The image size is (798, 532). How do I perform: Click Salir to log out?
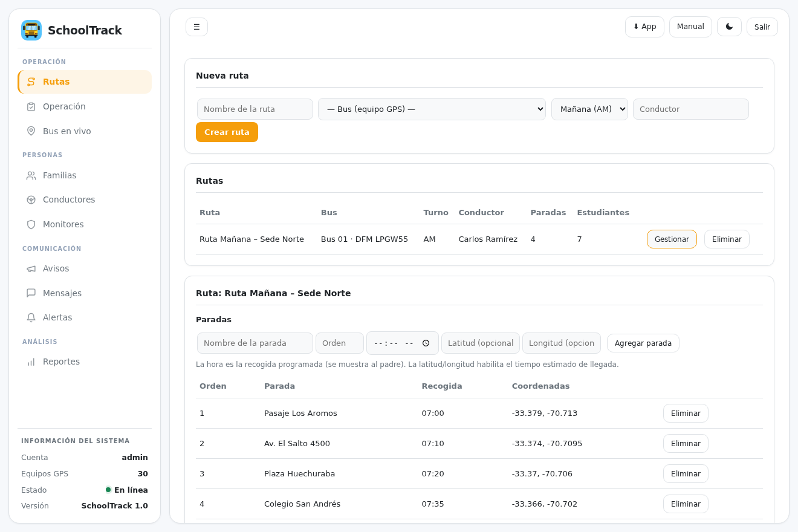pos(762,27)
